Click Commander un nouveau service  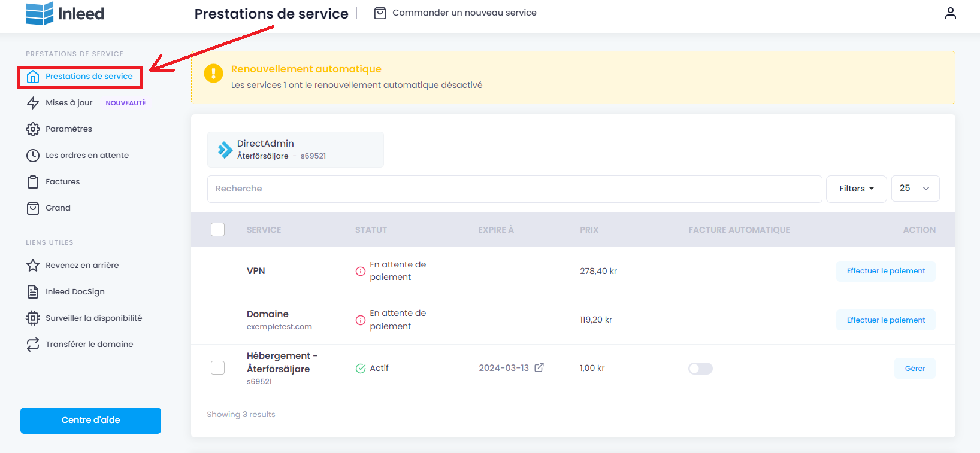[x=464, y=13]
